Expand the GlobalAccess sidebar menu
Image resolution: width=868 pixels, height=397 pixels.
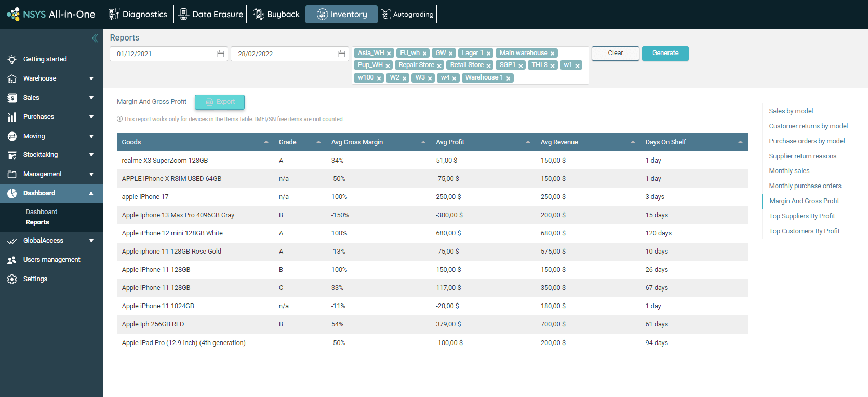coord(51,241)
